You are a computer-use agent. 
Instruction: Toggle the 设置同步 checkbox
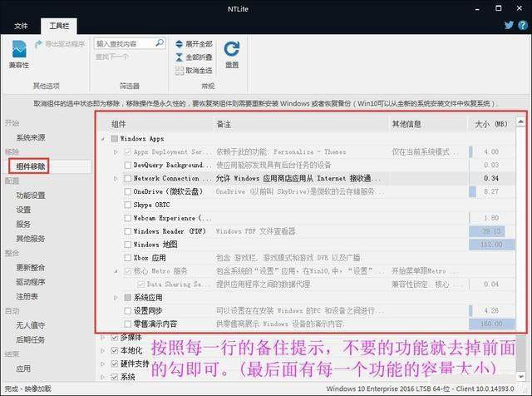coord(127,311)
